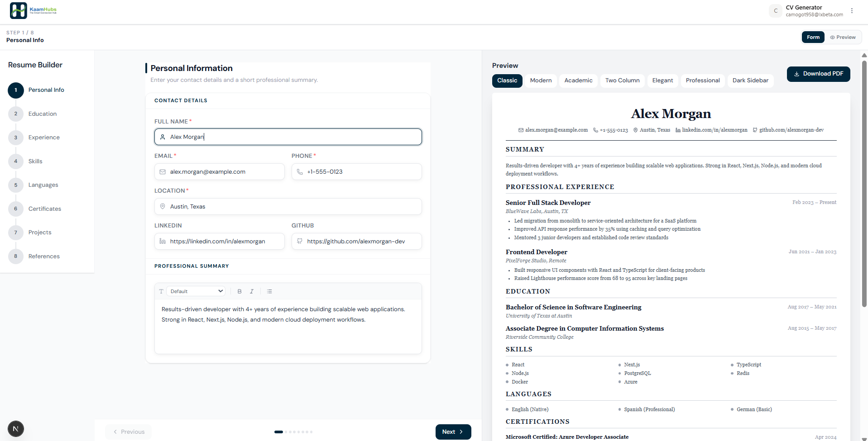Click the round N badge icon
The width and height of the screenshot is (868, 441).
tap(16, 428)
